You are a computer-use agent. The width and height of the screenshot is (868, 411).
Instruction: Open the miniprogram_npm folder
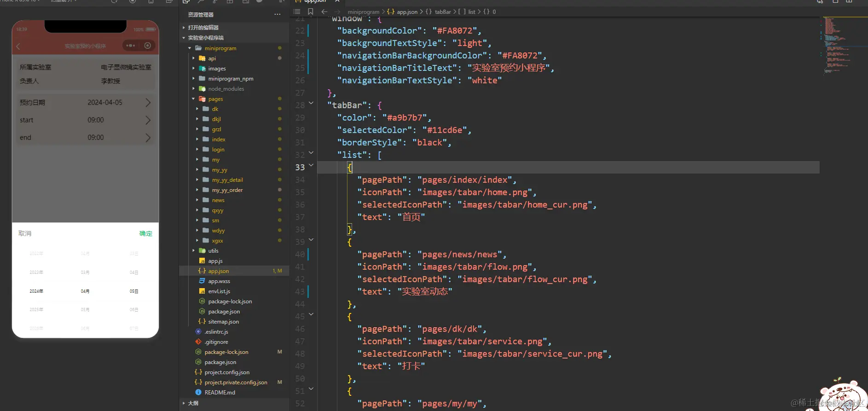point(231,79)
